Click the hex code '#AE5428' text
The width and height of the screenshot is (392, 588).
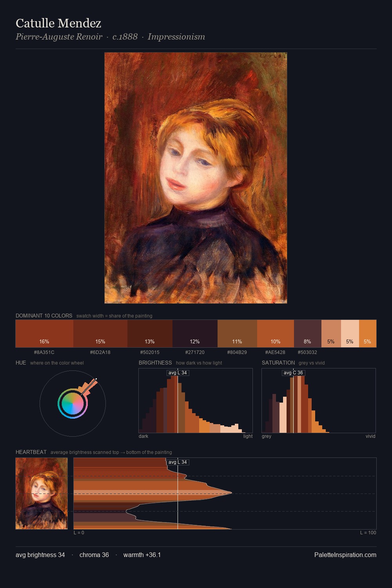coord(275,352)
